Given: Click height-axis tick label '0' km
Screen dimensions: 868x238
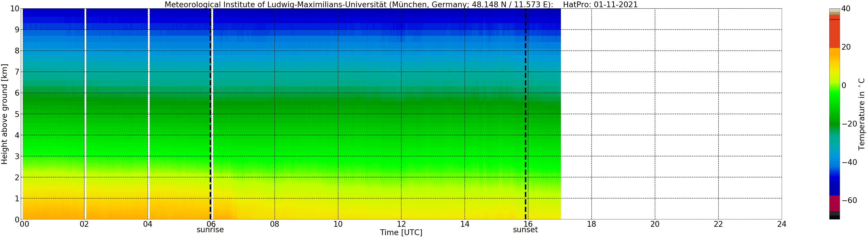Looking at the screenshot, I should pos(17,220).
